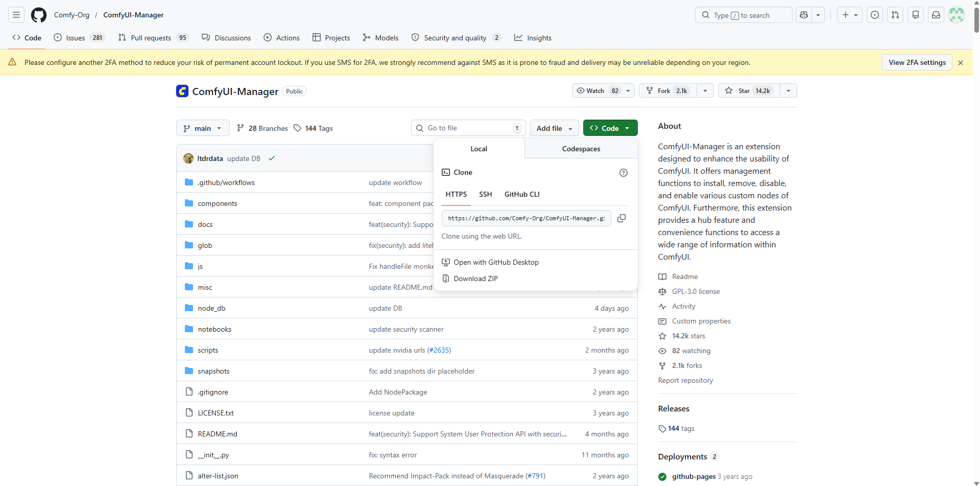Focus the Go to file search field

click(468, 128)
